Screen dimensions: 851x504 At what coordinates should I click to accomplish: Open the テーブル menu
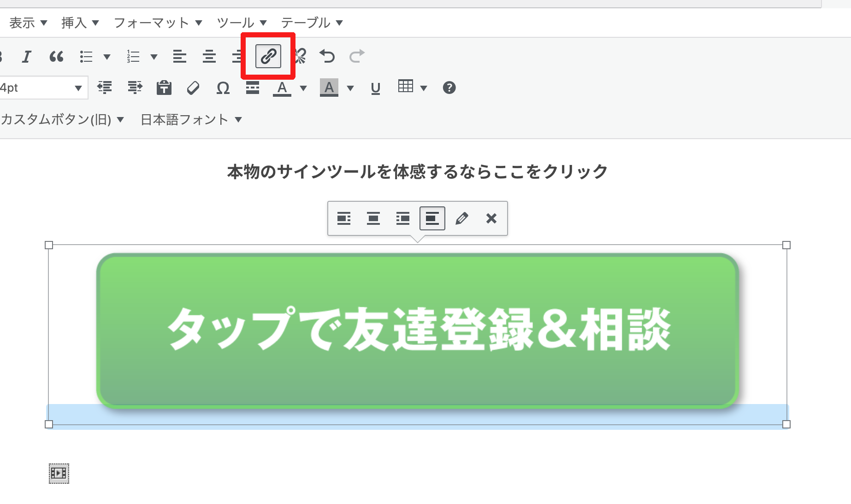click(x=312, y=23)
